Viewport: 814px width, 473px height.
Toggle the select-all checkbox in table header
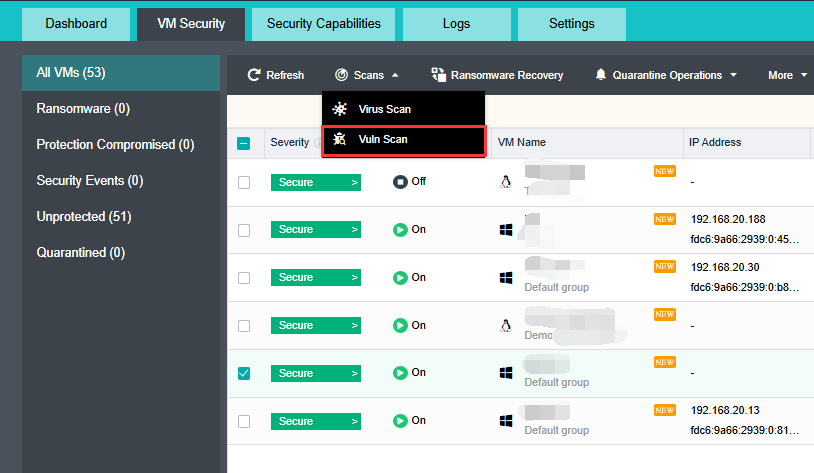pyautogui.click(x=244, y=143)
